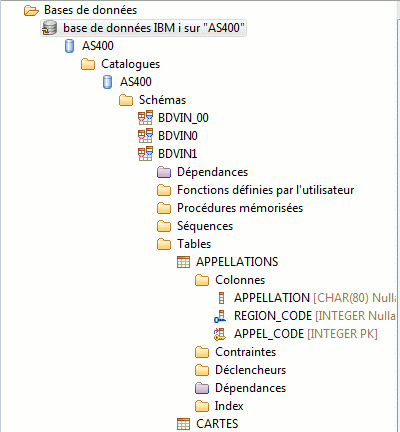Click the APPELLATIONS table icon
This screenshot has width=400, height=432.
coord(183,262)
